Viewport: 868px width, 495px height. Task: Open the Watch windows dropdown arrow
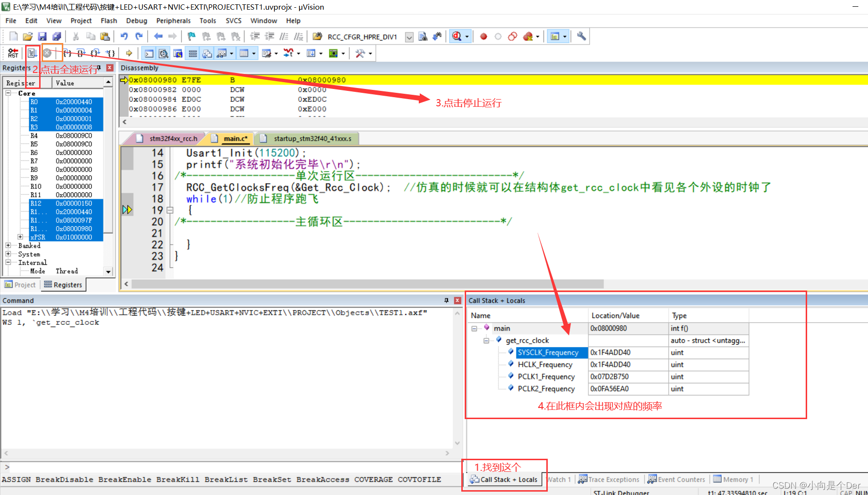point(232,54)
